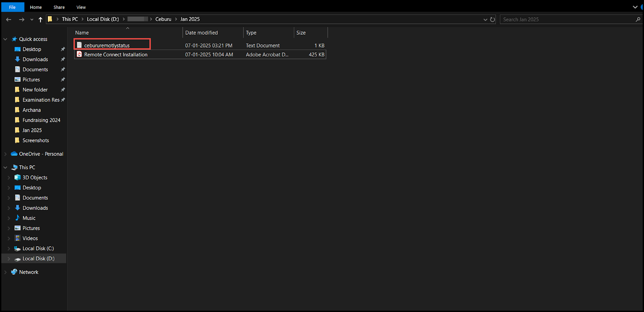This screenshot has height=312, width=644.
Task: Expand the Local Disk (C:) node
Action: click(9, 248)
